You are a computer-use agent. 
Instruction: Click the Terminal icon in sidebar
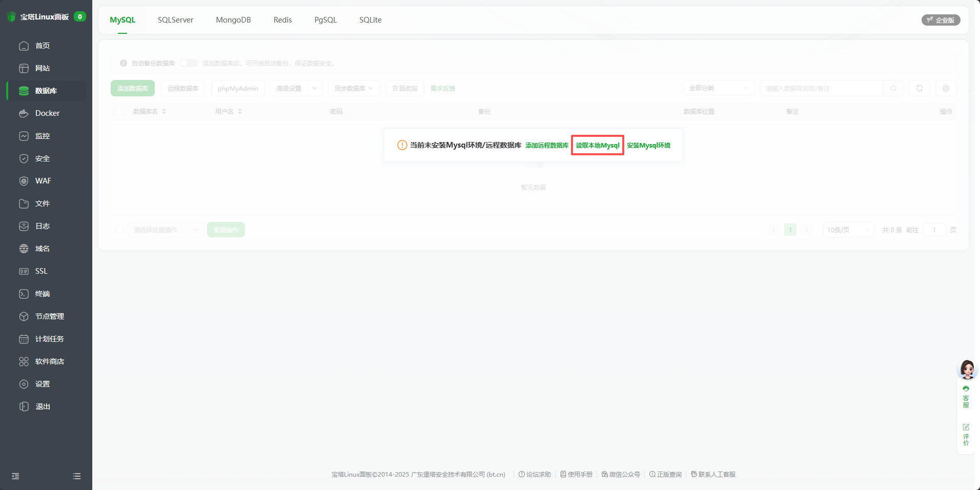click(x=24, y=294)
